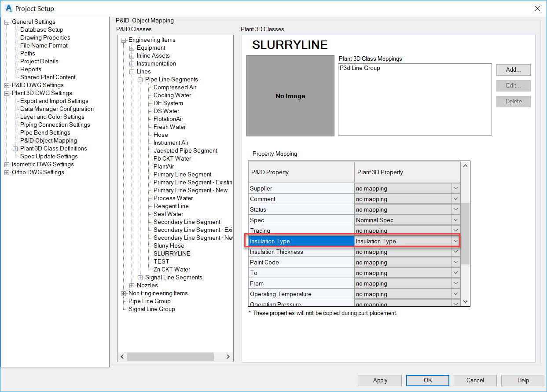Open Supplier mapping dropdown

pos(455,188)
